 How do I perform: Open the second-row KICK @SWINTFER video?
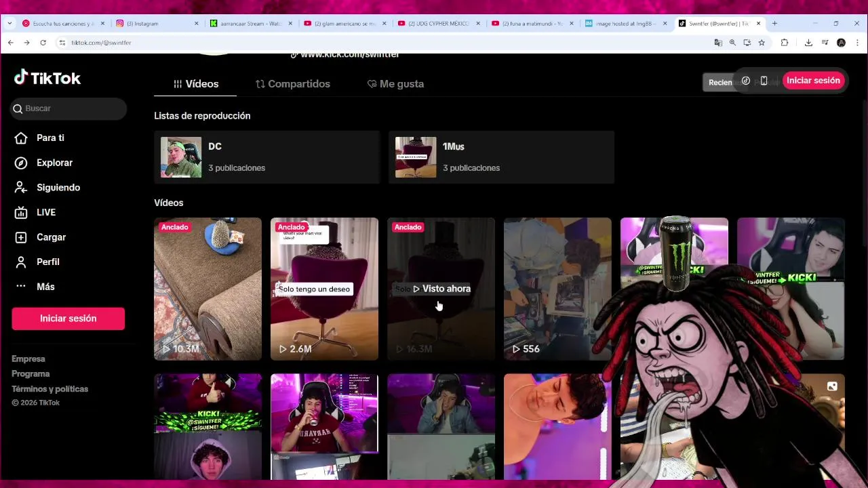208,427
